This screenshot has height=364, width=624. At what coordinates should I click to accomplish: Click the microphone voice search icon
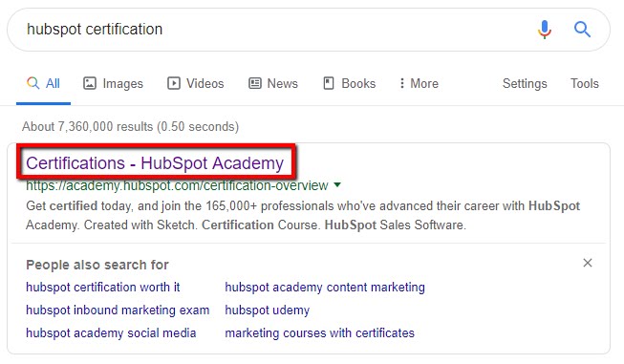click(545, 30)
